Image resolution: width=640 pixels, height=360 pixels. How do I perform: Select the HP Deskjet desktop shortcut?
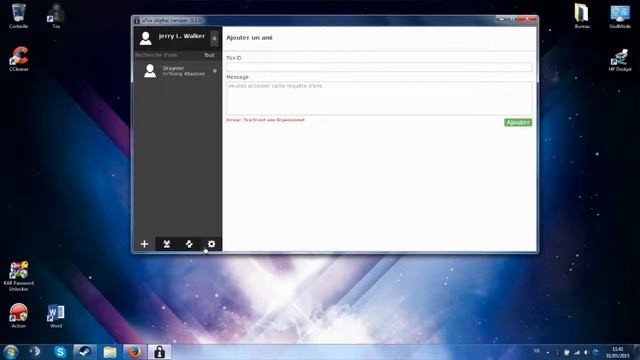[x=620, y=60]
